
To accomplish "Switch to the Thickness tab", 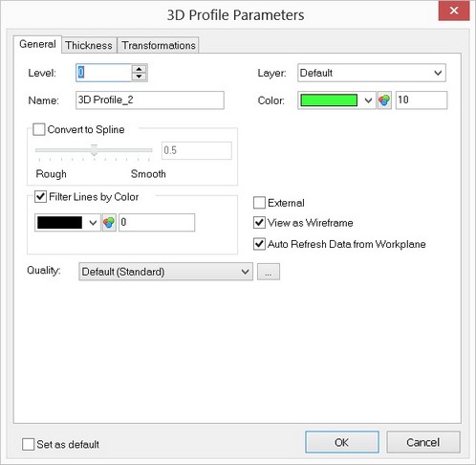I will [89, 45].
